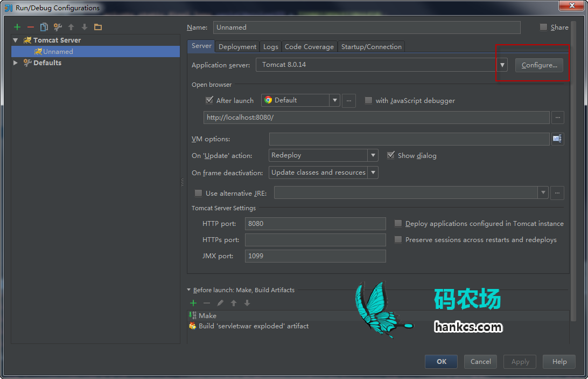Click the right panel vertical scrollbar

(x=573, y=171)
